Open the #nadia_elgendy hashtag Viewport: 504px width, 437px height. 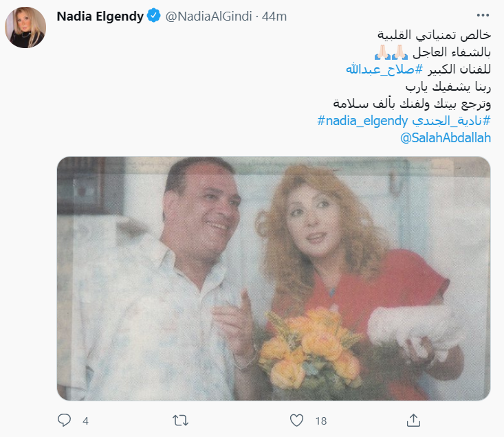coord(362,121)
